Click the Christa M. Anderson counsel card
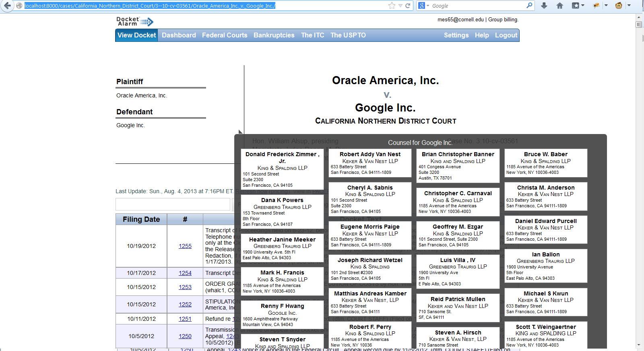 click(546, 196)
